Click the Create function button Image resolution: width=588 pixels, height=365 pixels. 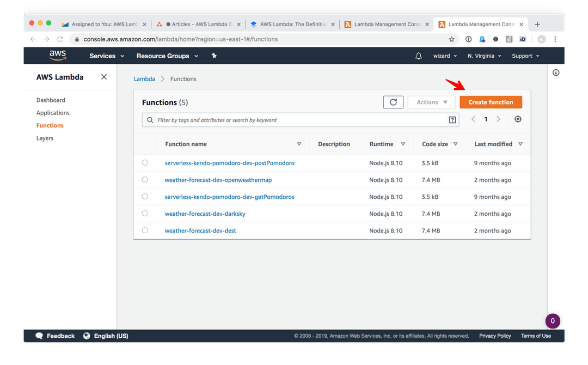click(x=491, y=102)
